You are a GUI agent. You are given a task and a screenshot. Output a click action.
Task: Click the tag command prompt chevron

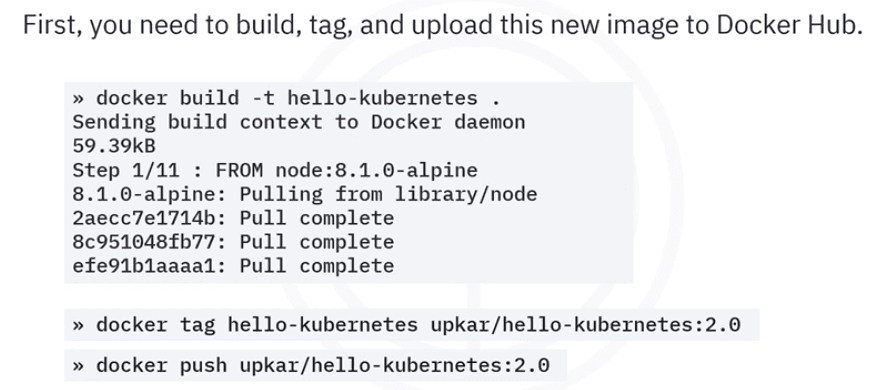tap(78, 325)
